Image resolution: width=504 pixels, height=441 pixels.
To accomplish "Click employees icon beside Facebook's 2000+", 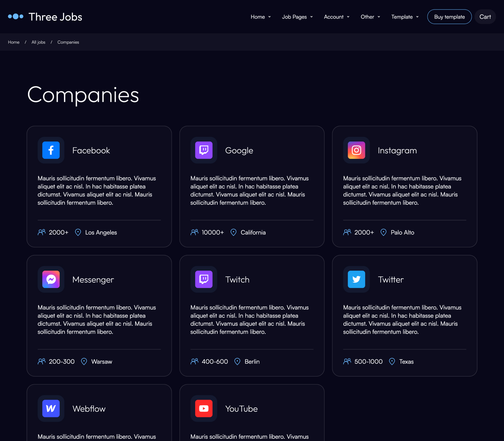I will coord(42,232).
